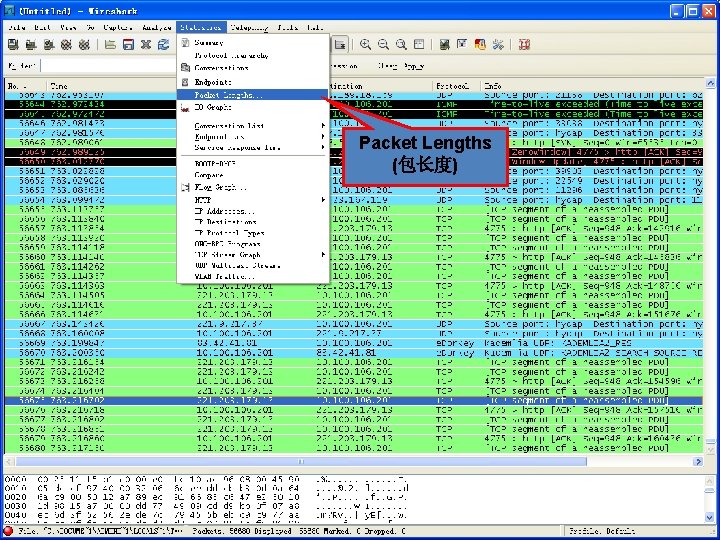Image resolution: width=720 pixels, height=540 pixels.
Task: Zoom out on packet list text
Action: pos(383,45)
